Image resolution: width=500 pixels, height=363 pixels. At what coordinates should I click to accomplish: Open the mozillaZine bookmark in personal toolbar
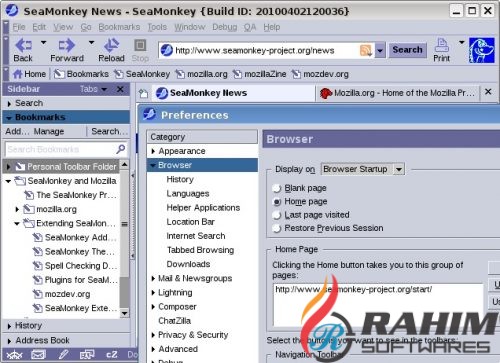(x=259, y=74)
